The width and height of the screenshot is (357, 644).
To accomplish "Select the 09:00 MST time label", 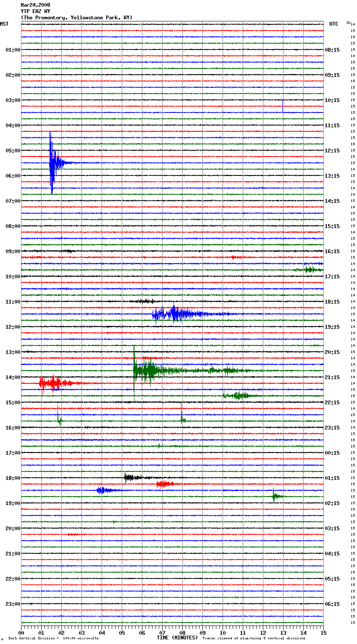I will click(x=13, y=251).
